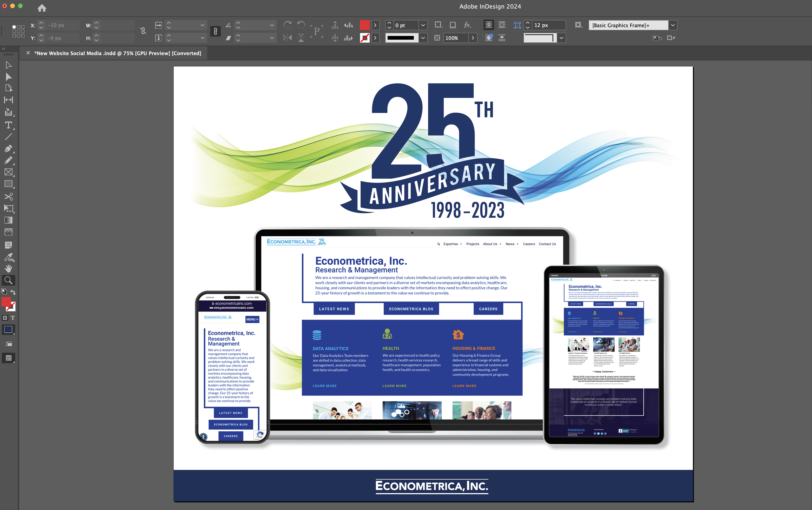This screenshot has width=812, height=510.
Task: Select the Pen tool
Action: [9, 149]
